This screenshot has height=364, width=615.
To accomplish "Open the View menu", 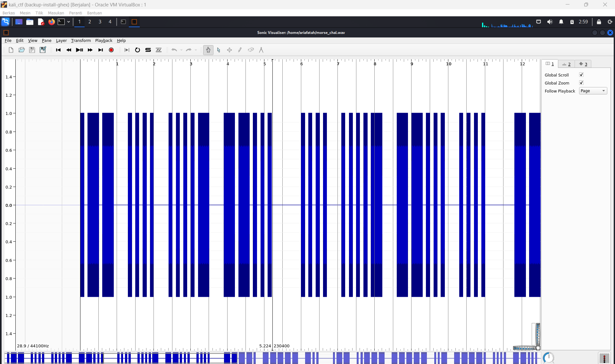I will tap(33, 41).
